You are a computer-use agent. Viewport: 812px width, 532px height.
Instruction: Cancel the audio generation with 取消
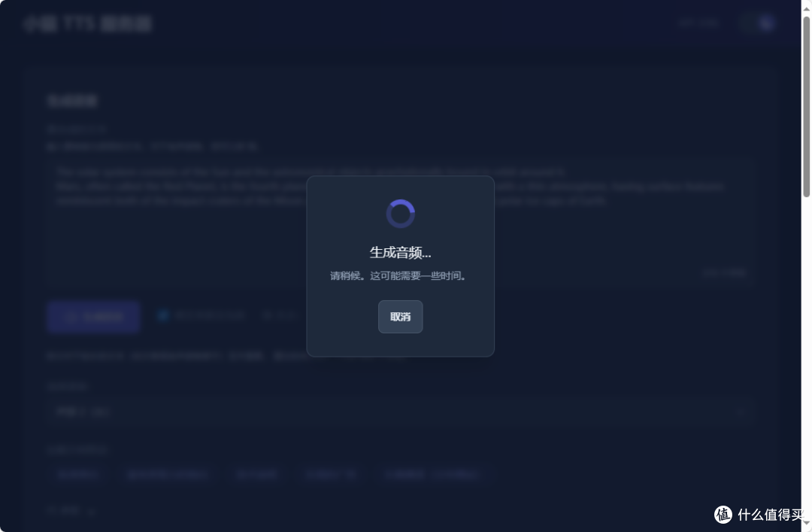(400, 317)
